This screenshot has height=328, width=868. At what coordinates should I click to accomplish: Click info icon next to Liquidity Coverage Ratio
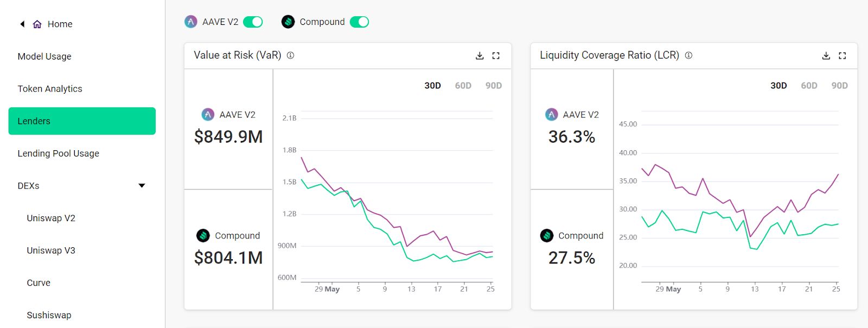click(x=688, y=55)
